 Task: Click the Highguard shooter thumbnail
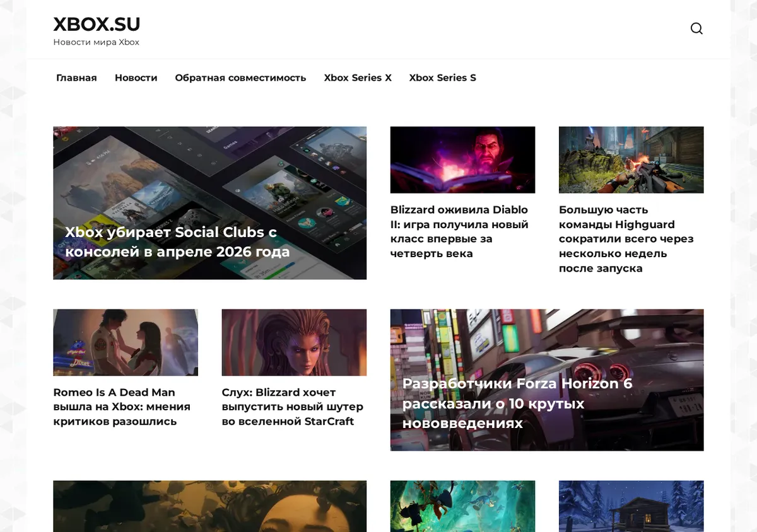coord(631,159)
